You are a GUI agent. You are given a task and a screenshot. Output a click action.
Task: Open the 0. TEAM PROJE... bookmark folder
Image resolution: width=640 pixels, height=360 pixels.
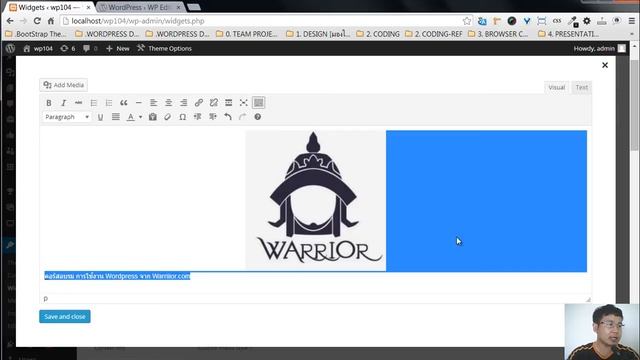247,34
